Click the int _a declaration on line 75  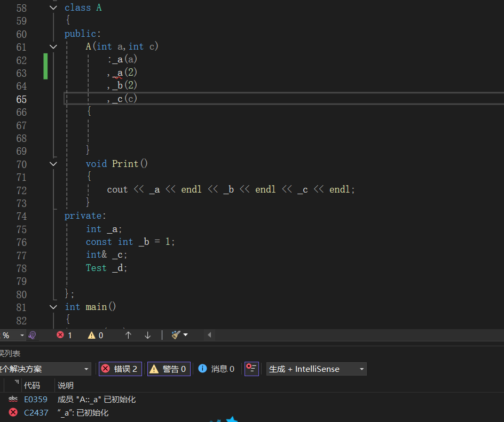pyautogui.click(x=104, y=229)
